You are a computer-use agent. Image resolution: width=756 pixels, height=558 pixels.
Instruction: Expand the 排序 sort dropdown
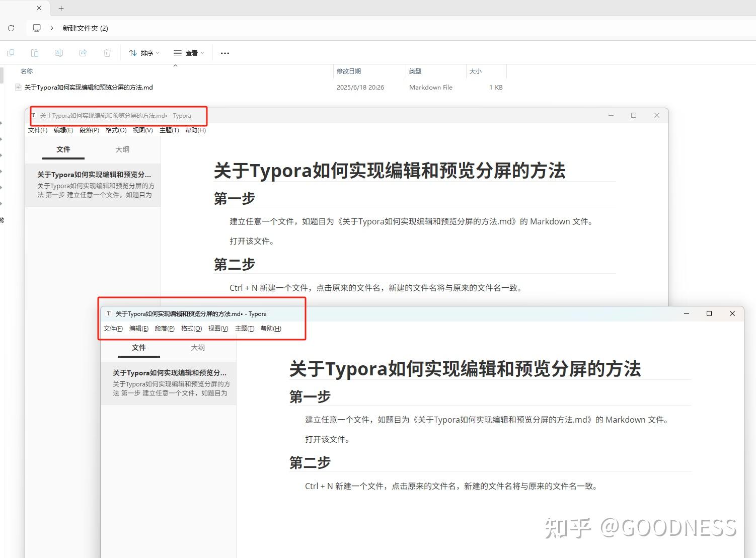(144, 53)
